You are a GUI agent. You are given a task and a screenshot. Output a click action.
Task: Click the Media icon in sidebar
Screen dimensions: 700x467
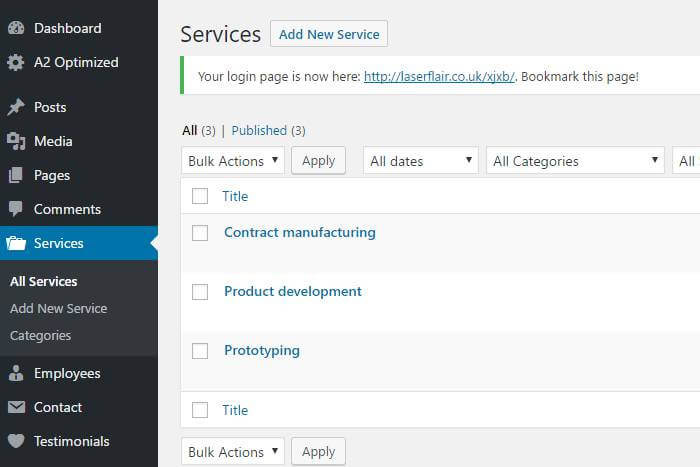(x=16, y=141)
